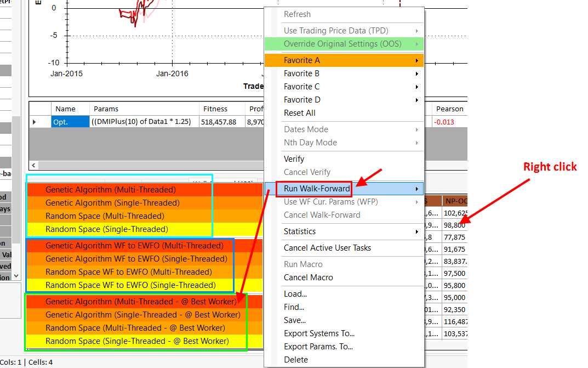This screenshot has width=588, height=368.
Task: Choose Random Space (Single-Threaded) in top group
Action: tap(106, 229)
